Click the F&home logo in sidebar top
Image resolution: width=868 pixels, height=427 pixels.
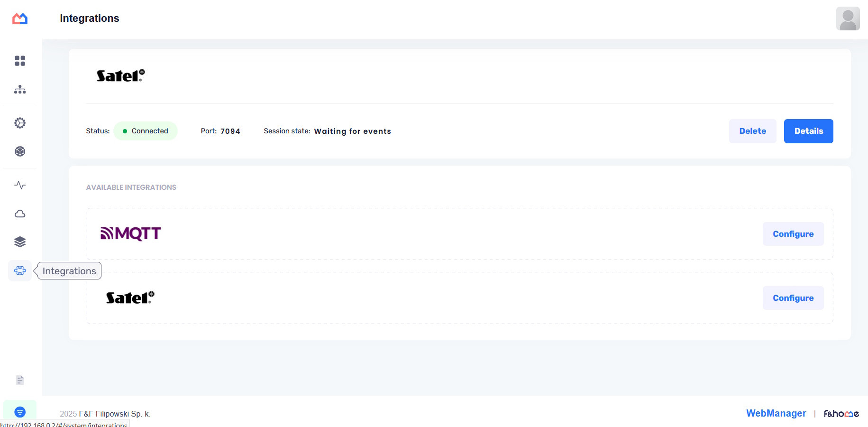tap(20, 19)
